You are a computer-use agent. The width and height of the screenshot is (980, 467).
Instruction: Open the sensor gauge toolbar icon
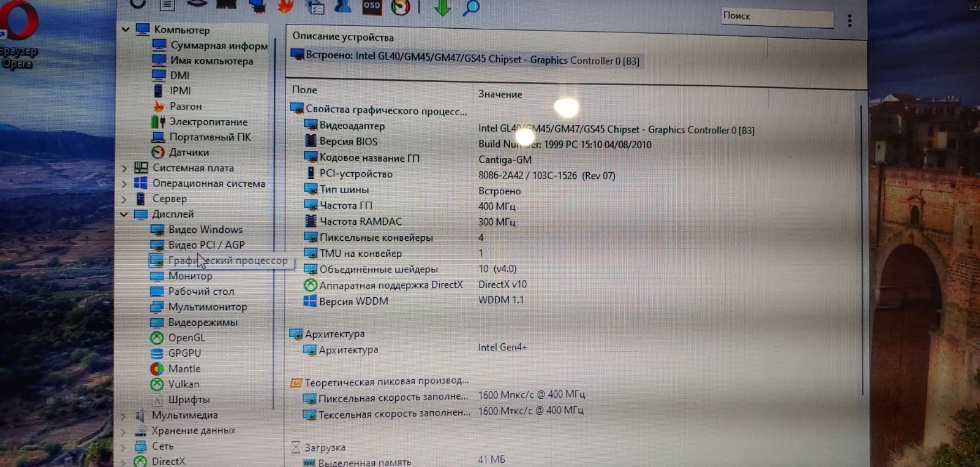pos(401,7)
